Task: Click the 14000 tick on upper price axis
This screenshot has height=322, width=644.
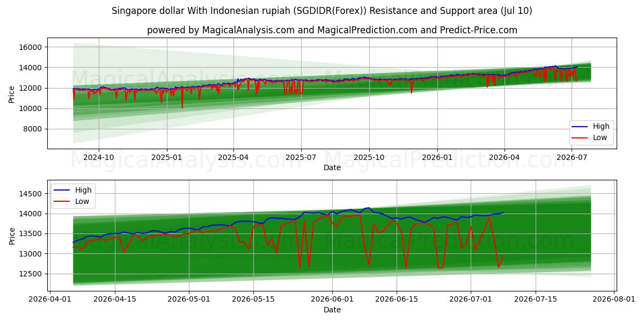Action: (31, 68)
